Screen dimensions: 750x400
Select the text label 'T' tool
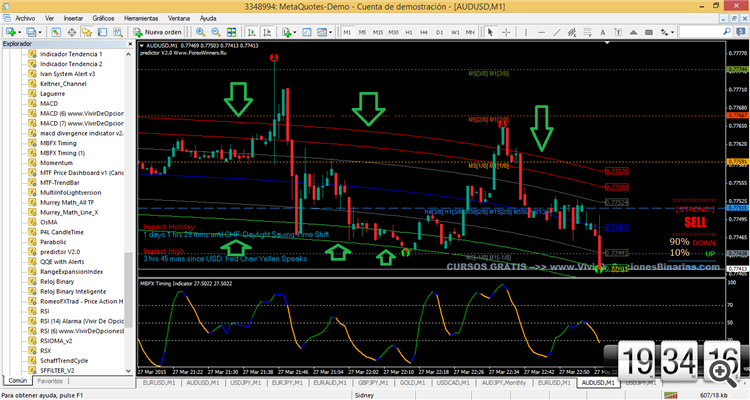[618, 32]
